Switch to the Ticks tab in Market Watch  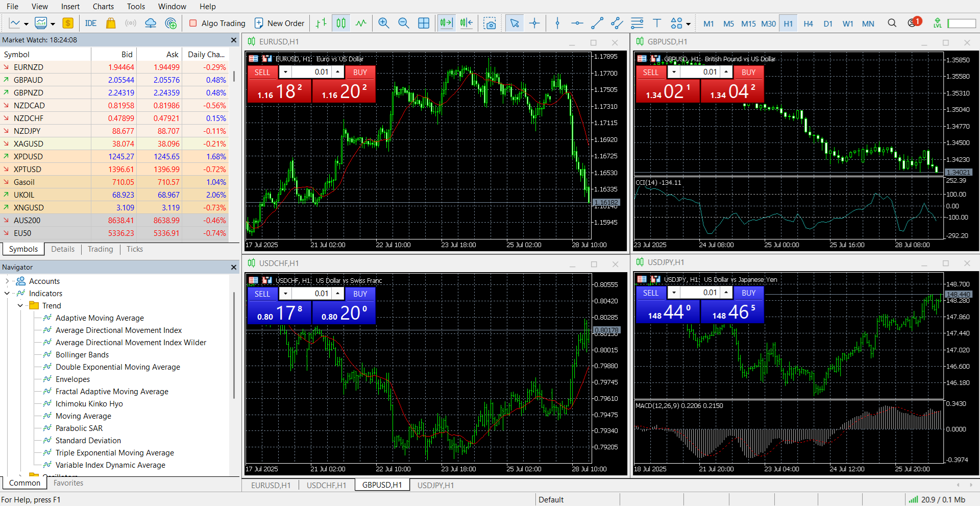[135, 249]
